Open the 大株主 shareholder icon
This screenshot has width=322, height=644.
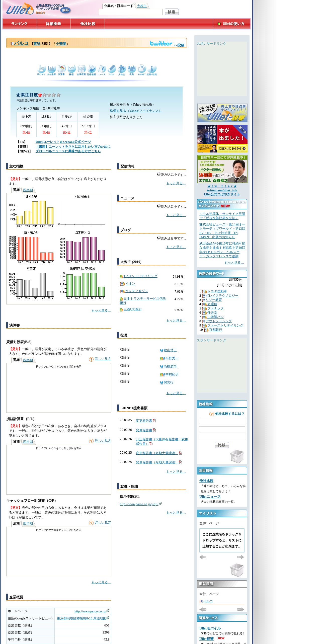pyautogui.click(x=122, y=70)
